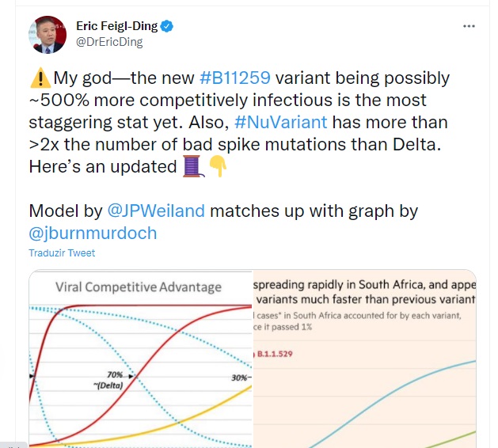
Task: Visit the @jburnmurdoch mention
Action: pyautogui.click(x=93, y=233)
